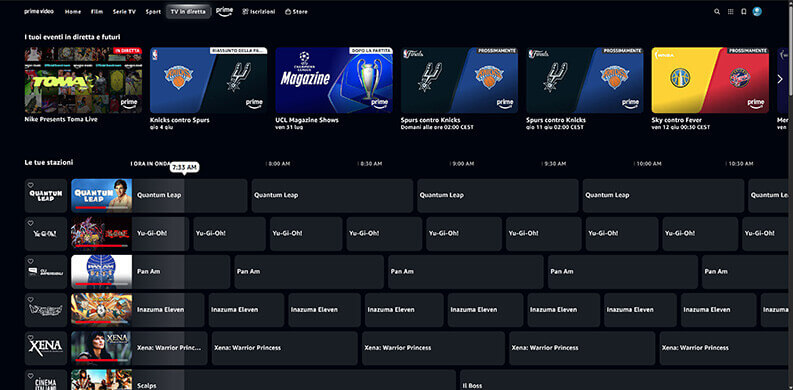Favorite the Quantum Leap station with heart

pyautogui.click(x=30, y=185)
